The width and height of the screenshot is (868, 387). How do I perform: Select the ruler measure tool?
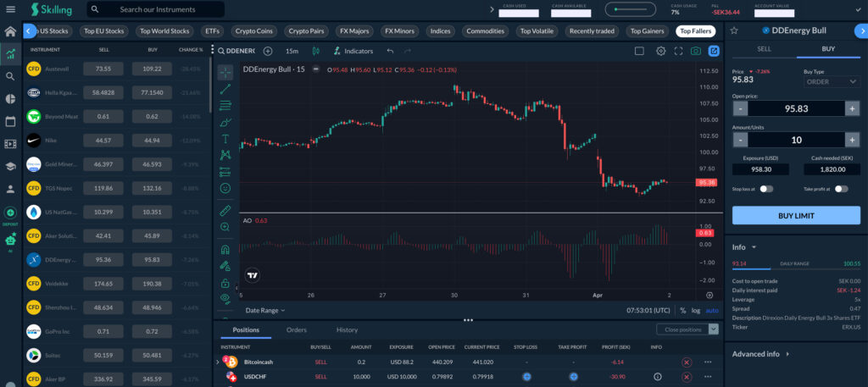point(225,209)
